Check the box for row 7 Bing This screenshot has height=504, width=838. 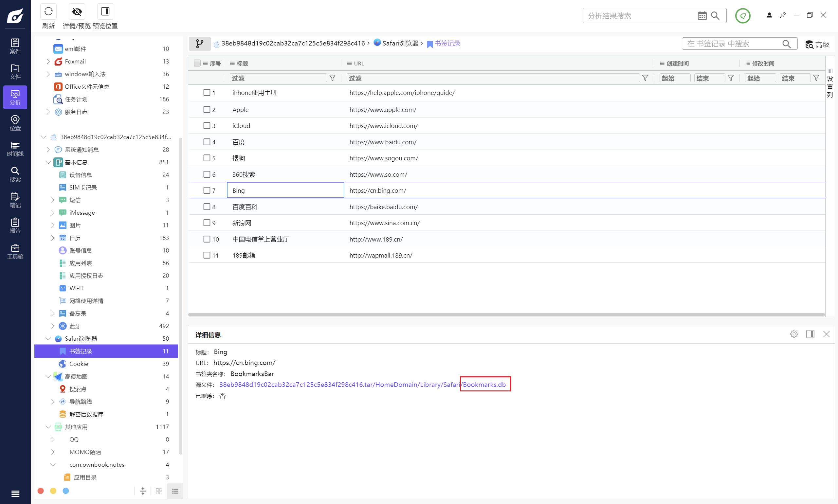(207, 190)
